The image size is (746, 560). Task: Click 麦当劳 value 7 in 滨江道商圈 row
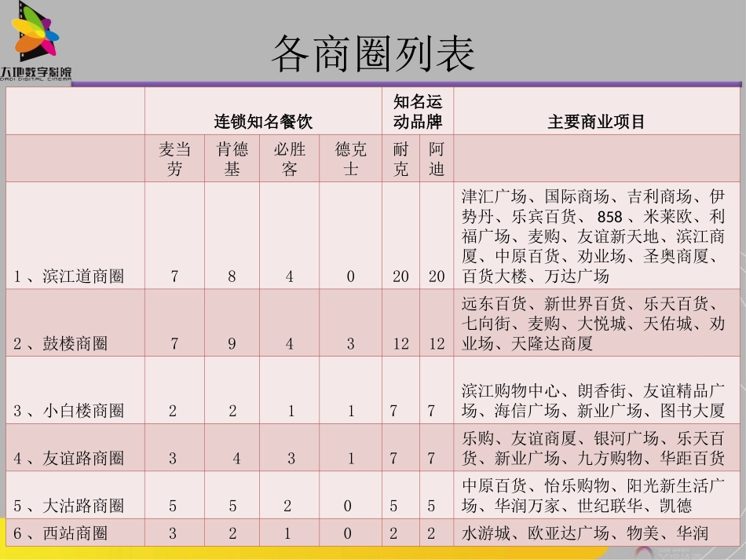pos(174,276)
